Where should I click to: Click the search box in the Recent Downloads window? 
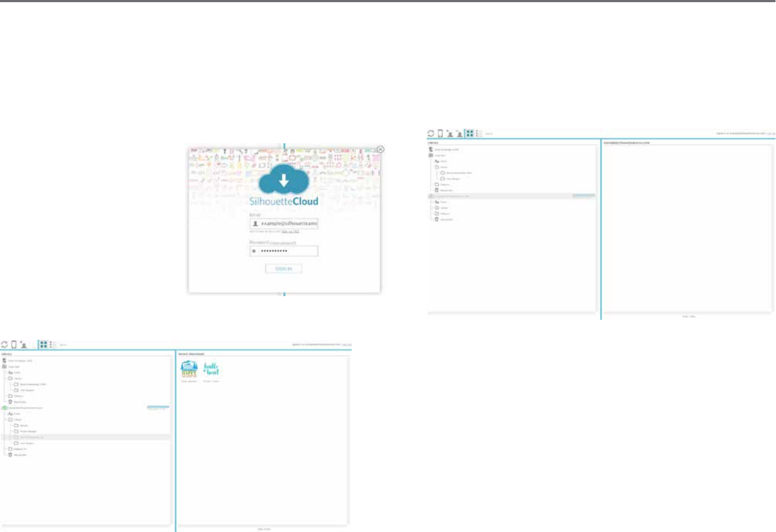[x=63, y=345]
